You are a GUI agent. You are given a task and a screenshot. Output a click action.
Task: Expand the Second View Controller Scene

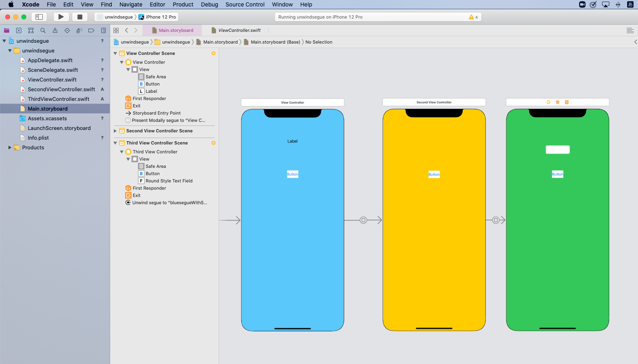(115, 131)
